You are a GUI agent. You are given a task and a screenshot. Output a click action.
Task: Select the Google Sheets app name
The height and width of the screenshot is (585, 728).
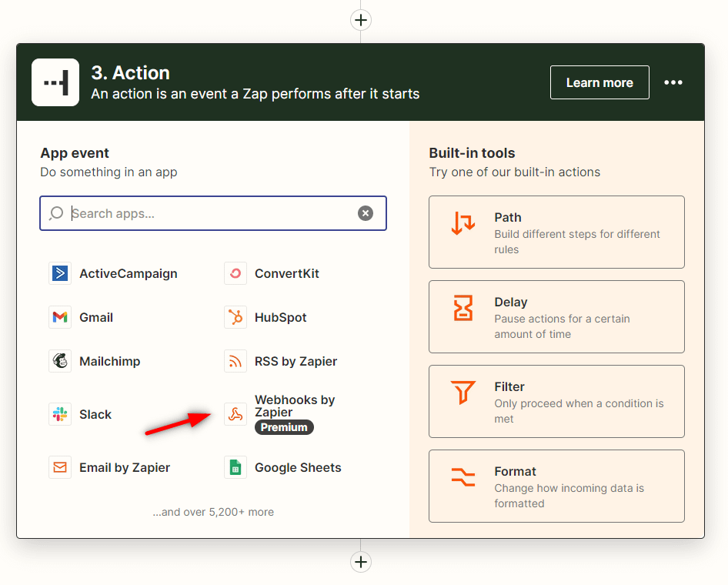(298, 467)
